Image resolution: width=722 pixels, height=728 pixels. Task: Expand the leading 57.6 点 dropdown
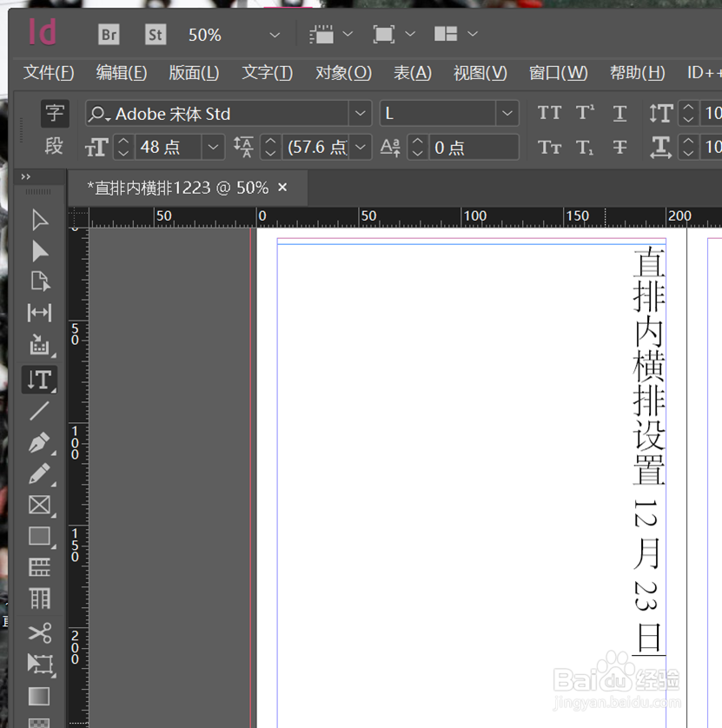coord(361,147)
